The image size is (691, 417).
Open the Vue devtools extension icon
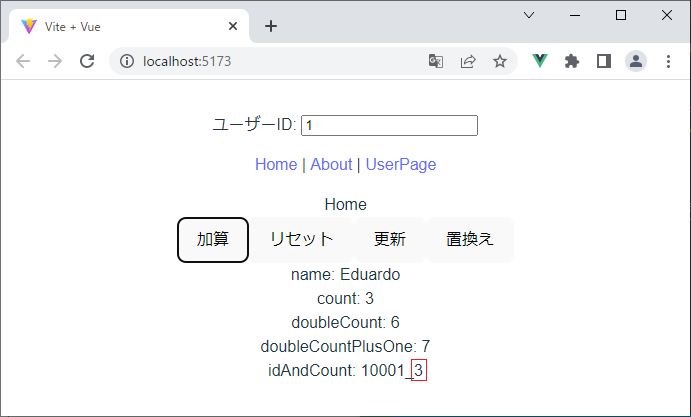pos(540,61)
